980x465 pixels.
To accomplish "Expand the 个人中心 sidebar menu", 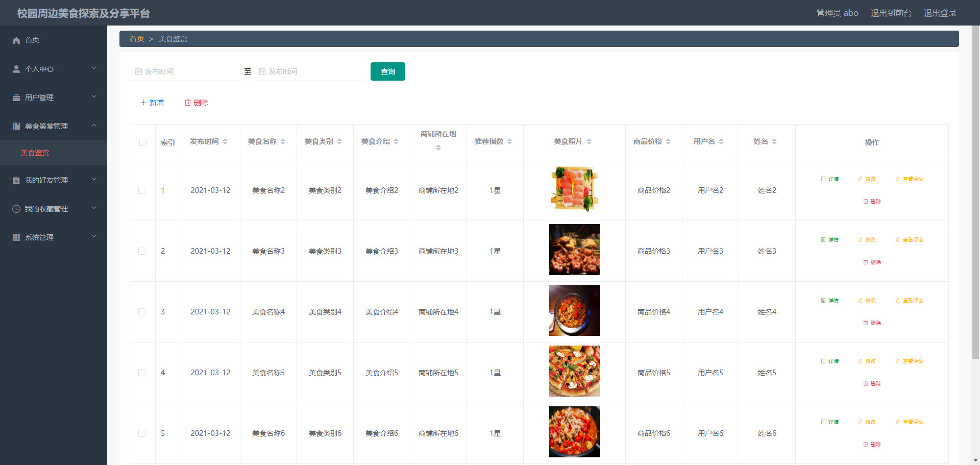I will (54, 69).
